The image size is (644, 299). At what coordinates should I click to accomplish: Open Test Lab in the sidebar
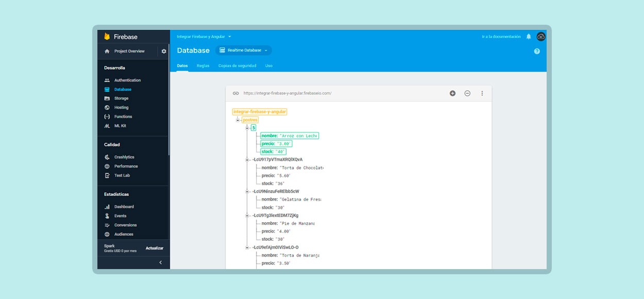click(x=122, y=175)
